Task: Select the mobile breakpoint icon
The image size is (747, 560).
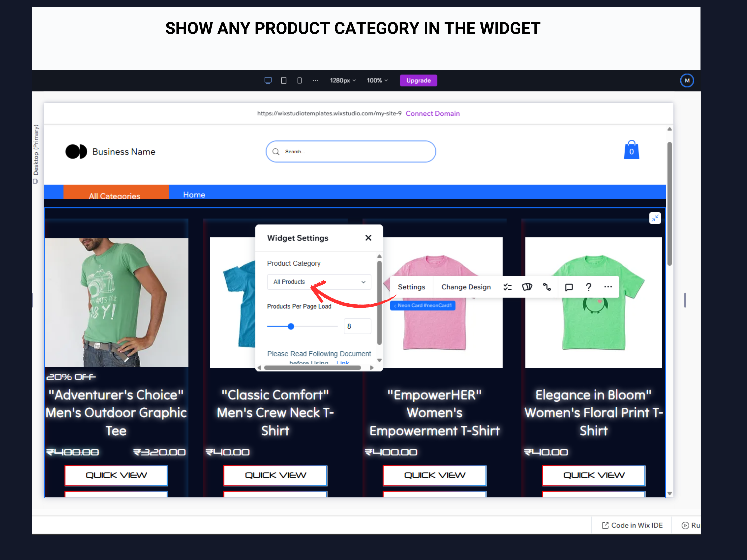Action: (x=300, y=80)
